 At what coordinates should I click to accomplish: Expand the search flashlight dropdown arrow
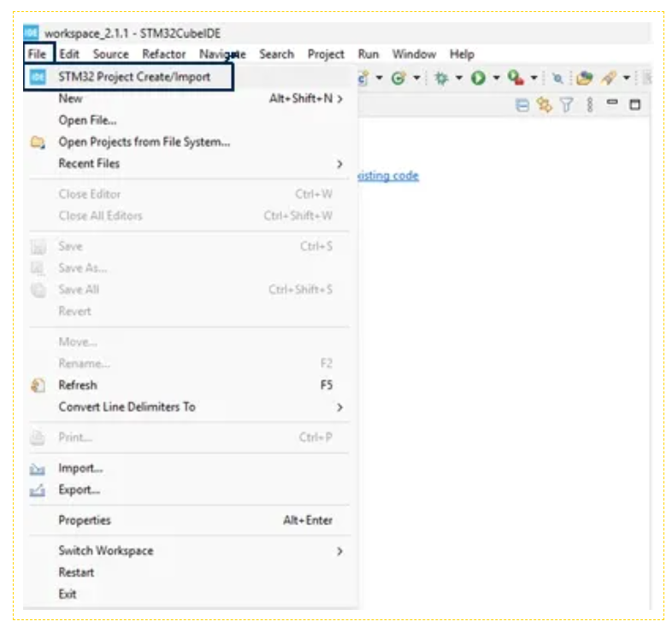[x=627, y=78]
